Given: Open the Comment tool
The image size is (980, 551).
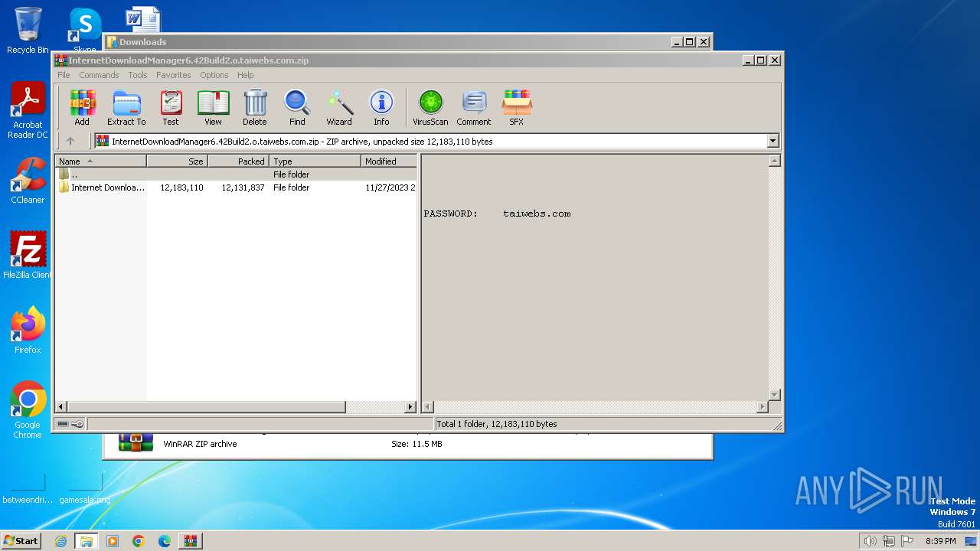Looking at the screenshot, I should (x=474, y=107).
